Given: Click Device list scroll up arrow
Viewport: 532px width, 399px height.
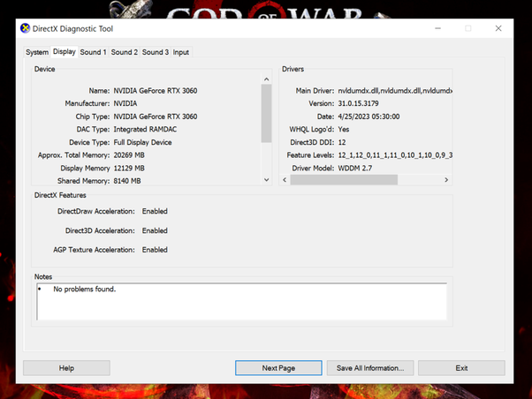Looking at the screenshot, I should pos(266,79).
